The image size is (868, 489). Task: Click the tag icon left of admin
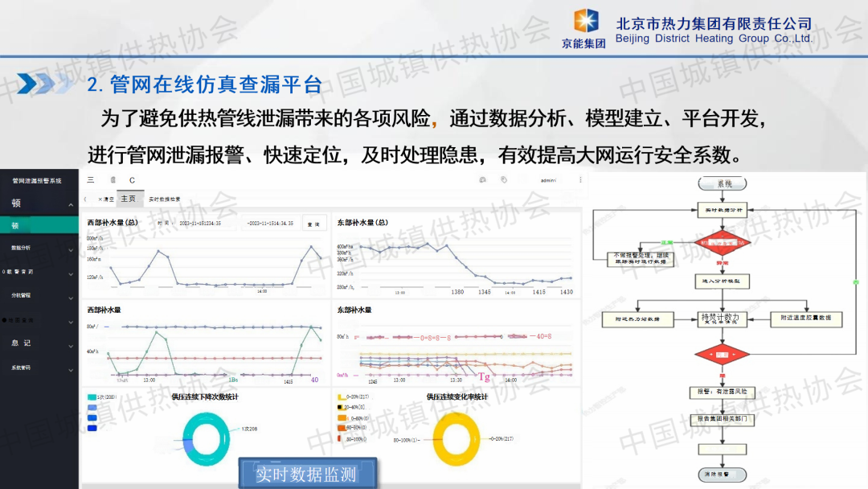pyautogui.click(x=503, y=180)
